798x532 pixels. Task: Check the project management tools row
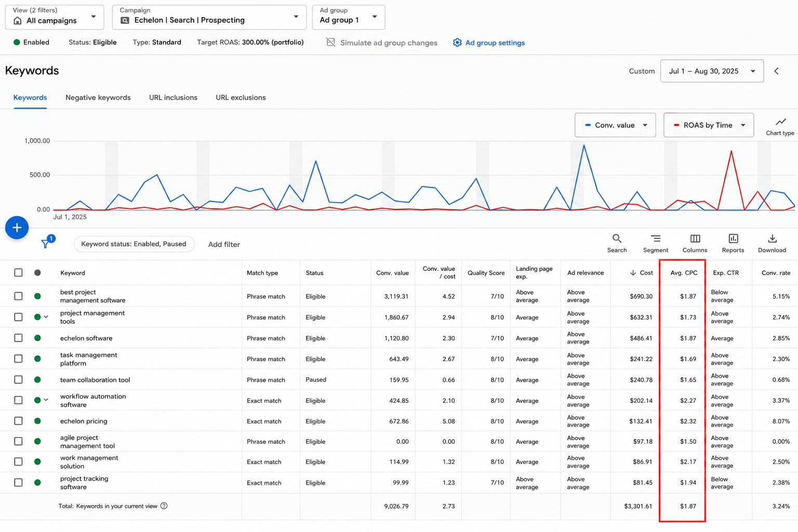point(18,317)
